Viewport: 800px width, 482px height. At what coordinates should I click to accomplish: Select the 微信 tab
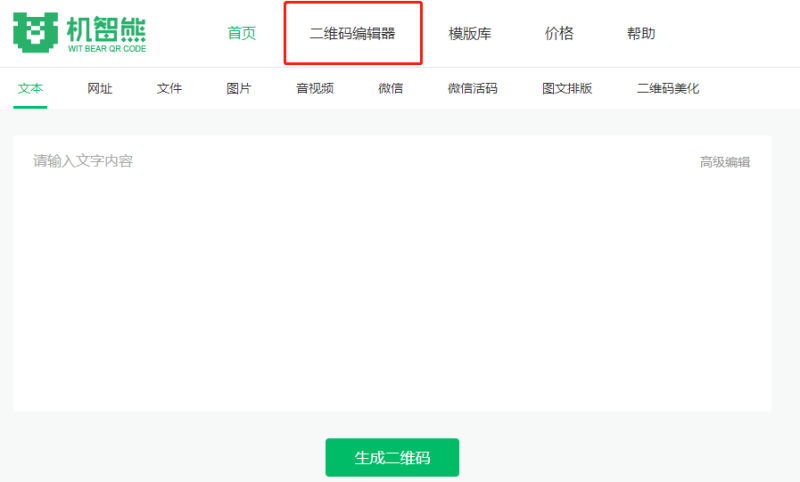point(390,89)
